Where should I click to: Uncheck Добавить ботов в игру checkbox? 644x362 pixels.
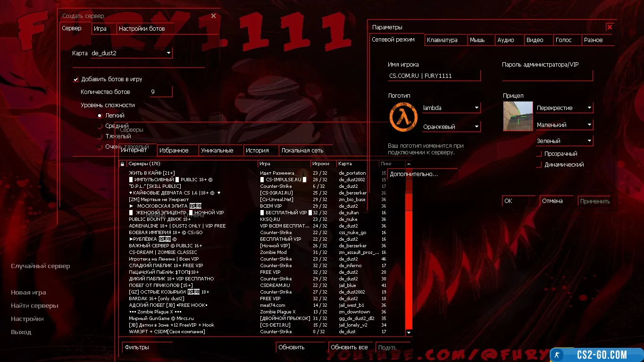(x=75, y=79)
